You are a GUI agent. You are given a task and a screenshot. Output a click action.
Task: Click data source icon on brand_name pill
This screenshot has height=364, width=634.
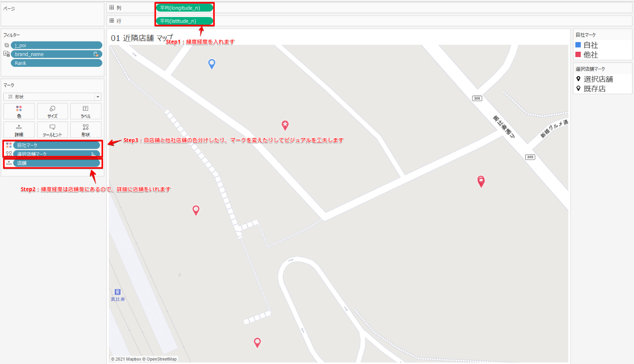tap(97, 54)
